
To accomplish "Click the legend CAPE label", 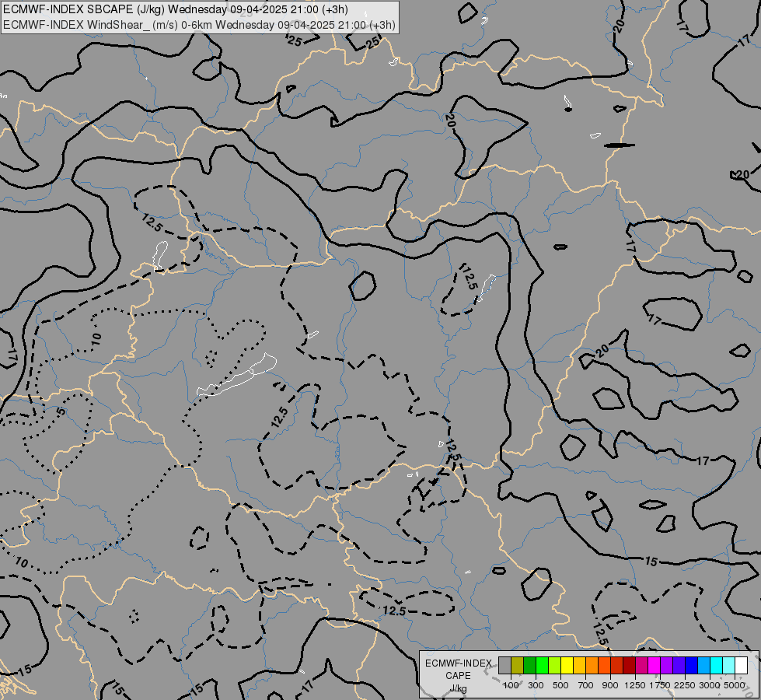I will [458, 676].
